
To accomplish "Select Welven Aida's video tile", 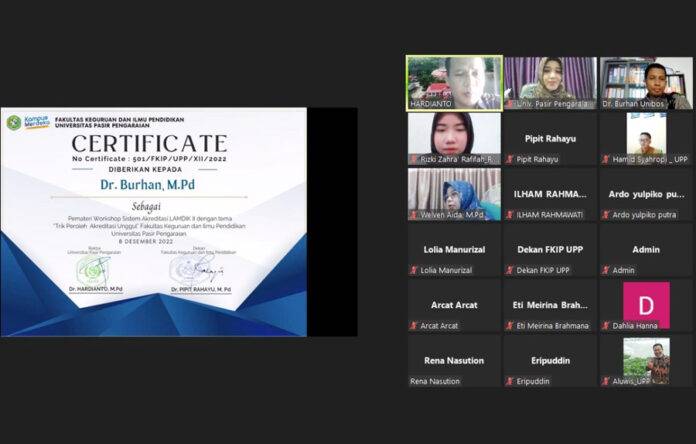I will [453, 190].
